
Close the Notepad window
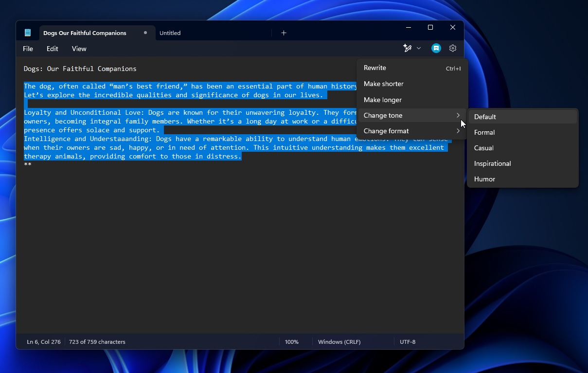click(x=453, y=28)
